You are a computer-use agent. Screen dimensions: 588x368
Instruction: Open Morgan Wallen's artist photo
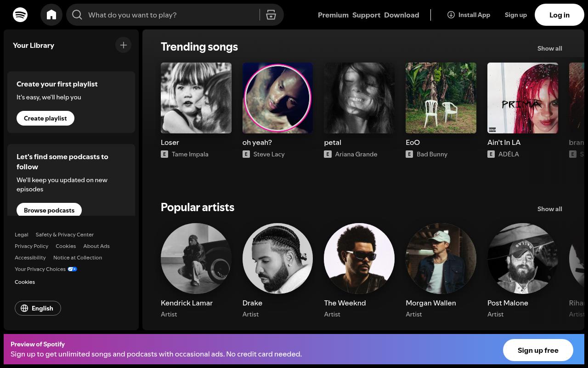point(441,259)
